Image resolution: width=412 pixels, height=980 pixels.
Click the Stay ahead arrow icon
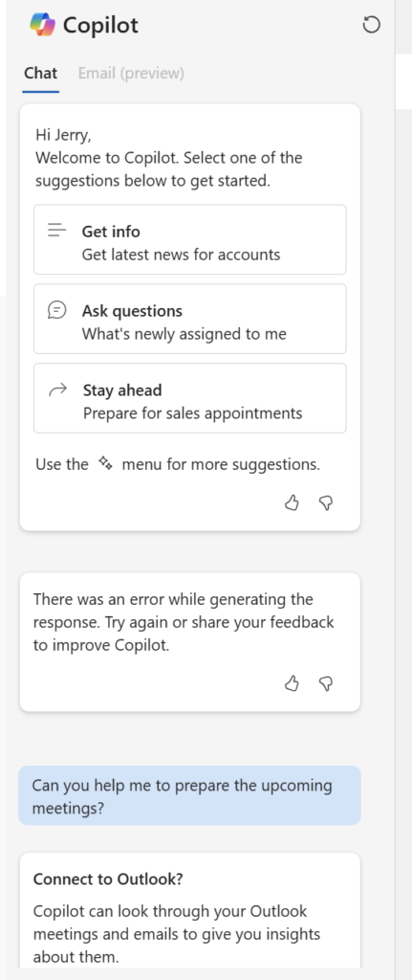click(x=57, y=390)
